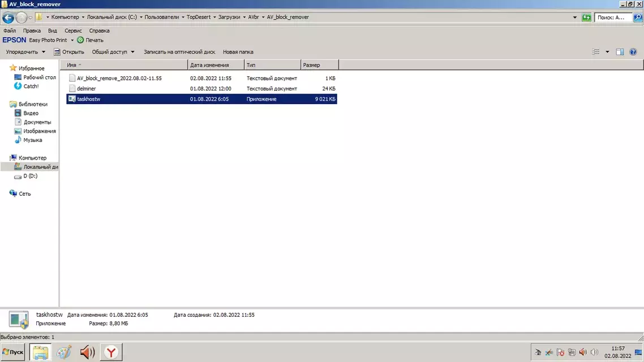Select the taskhostw application file
The image size is (644, 362).
(89, 99)
